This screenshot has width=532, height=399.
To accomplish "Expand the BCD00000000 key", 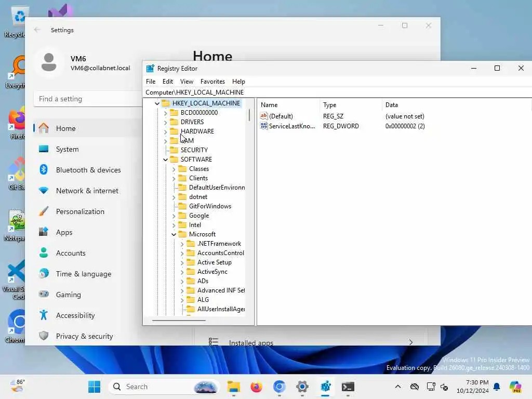I will pos(165,113).
